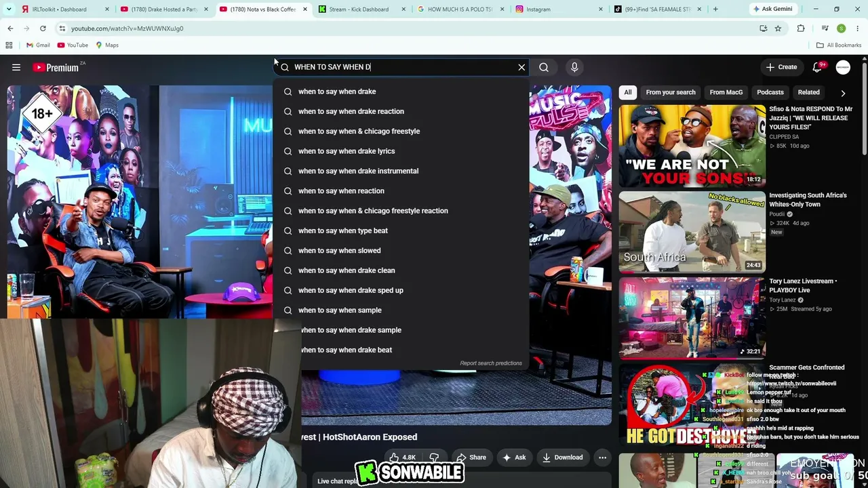Run search with the magnifier button
The image size is (868, 488).
pyautogui.click(x=544, y=67)
